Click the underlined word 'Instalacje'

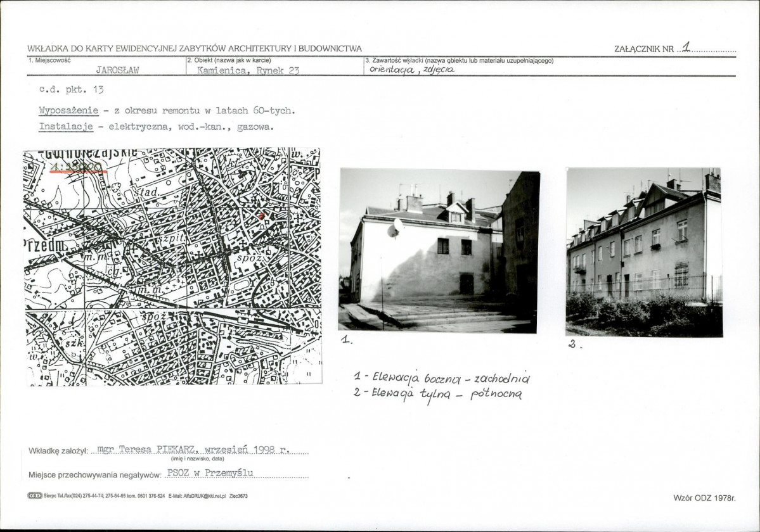coord(66,127)
